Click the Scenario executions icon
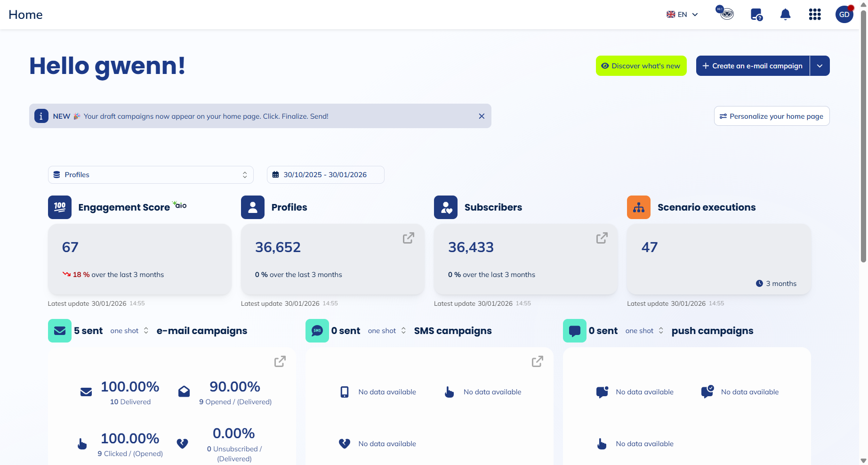This screenshot has height=465, width=868. [639, 207]
